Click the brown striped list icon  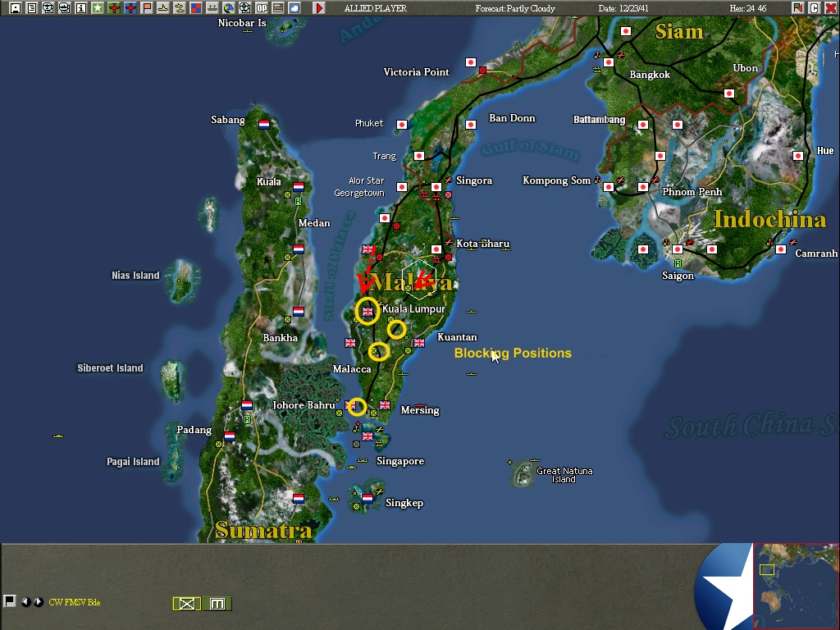[278, 7]
